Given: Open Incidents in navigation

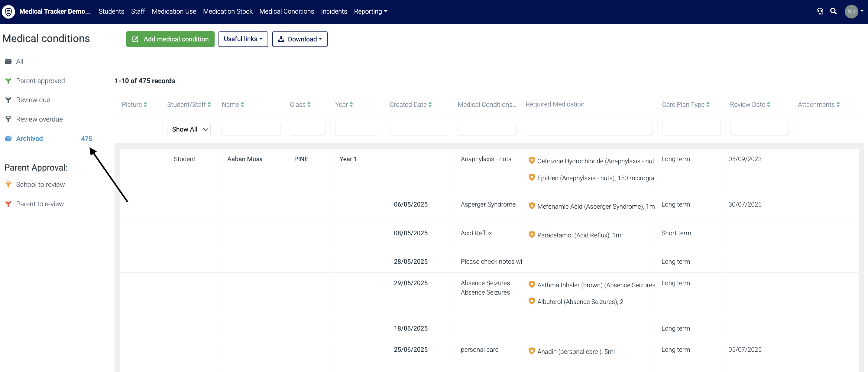Looking at the screenshot, I should (x=334, y=11).
